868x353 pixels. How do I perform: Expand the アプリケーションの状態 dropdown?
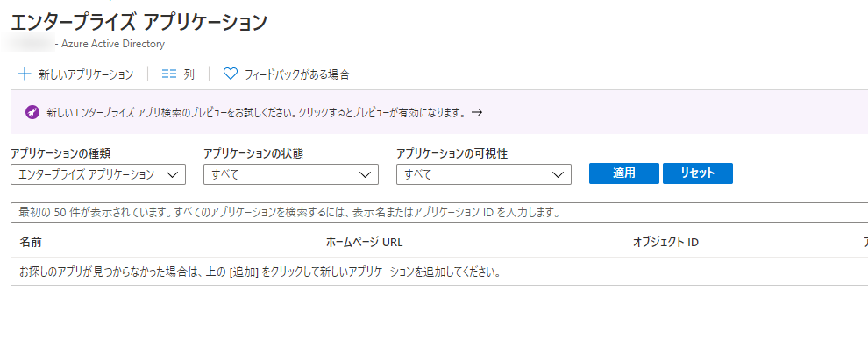point(291,174)
